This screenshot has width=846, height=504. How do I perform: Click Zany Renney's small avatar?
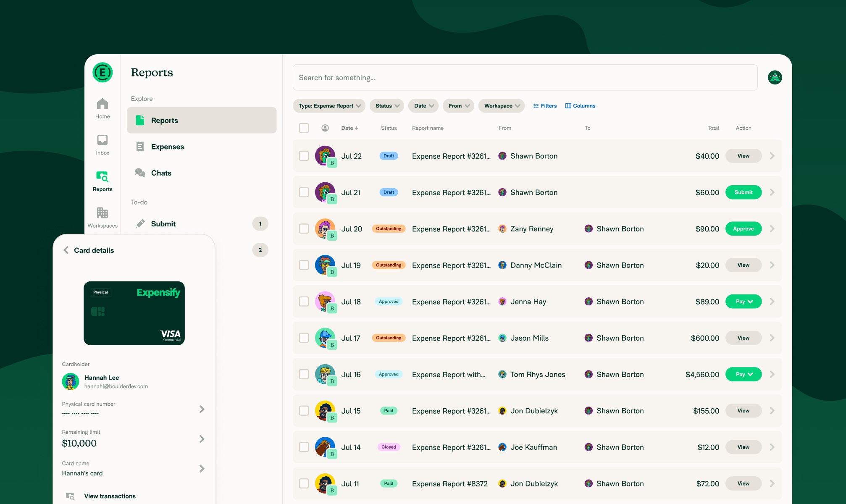point(502,229)
